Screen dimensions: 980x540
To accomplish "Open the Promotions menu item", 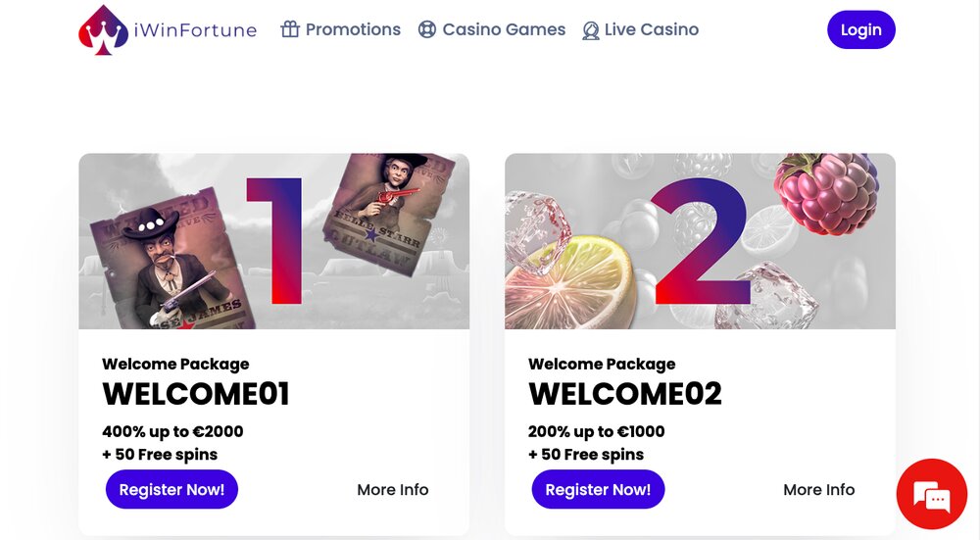I will (353, 29).
